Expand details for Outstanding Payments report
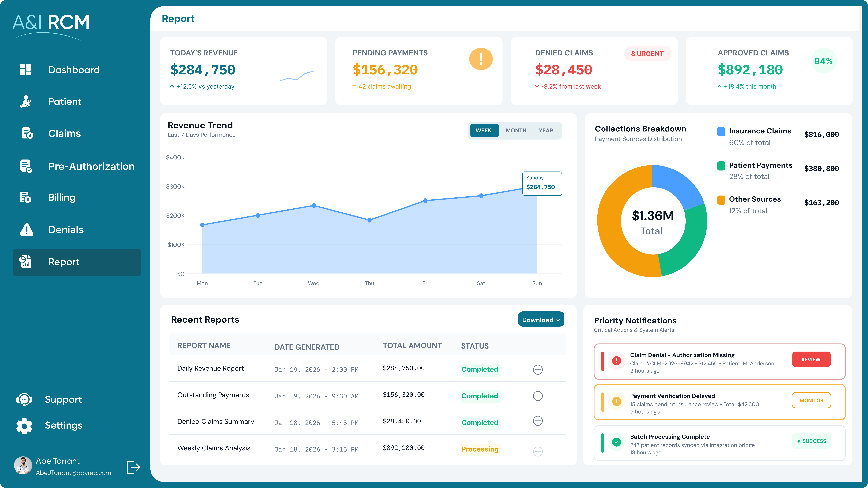This screenshot has width=868, height=488. tap(538, 396)
